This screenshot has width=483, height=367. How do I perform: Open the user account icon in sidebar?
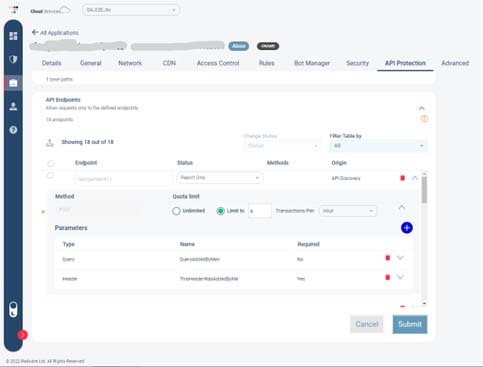pyautogui.click(x=13, y=106)
